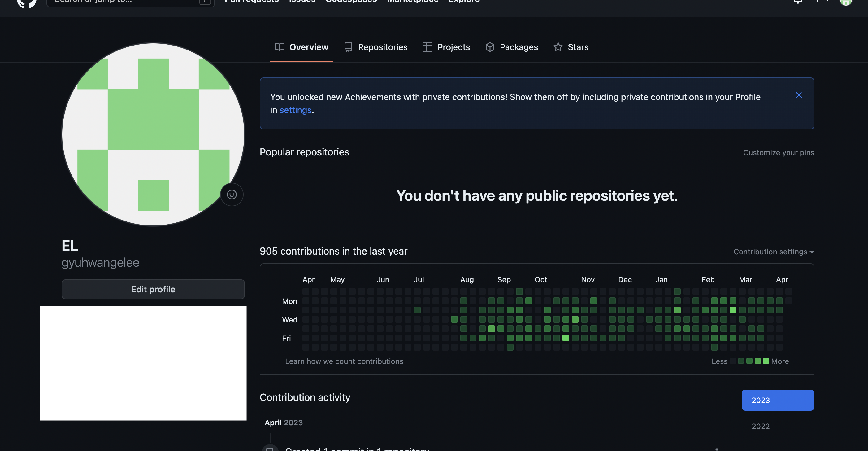Click the display name 'EL'
868x451 pixels.
tap(70, 246)
